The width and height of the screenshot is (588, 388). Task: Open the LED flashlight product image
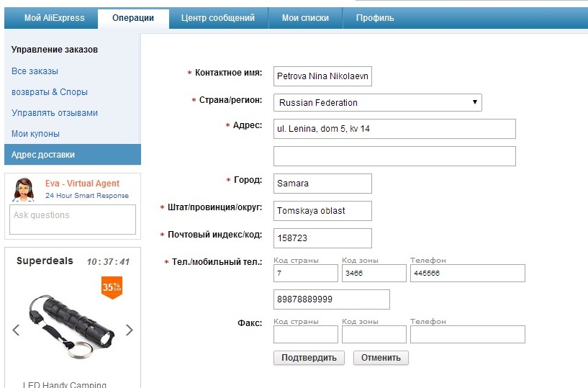point(72,324)
